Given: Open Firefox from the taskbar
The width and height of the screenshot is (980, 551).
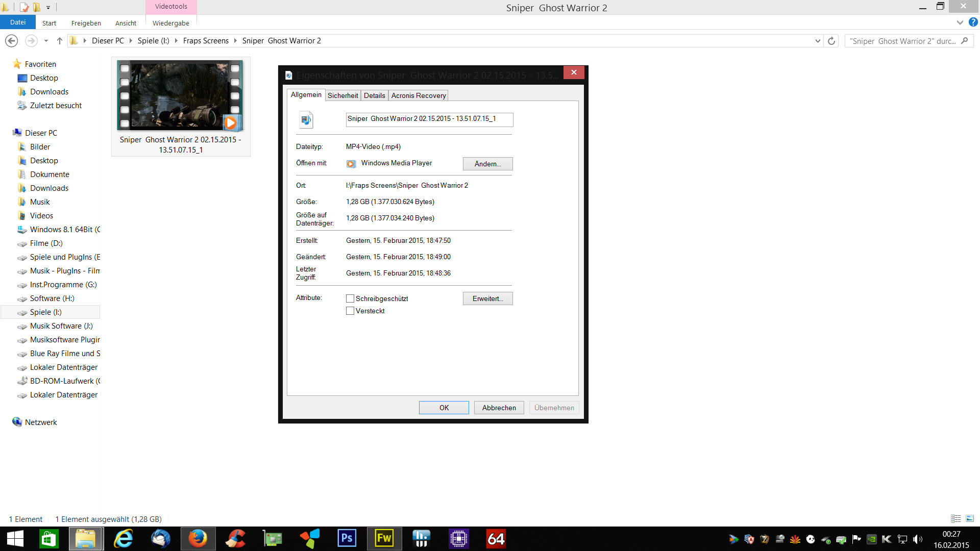Looking at the screenshot, I should [198, 539].
